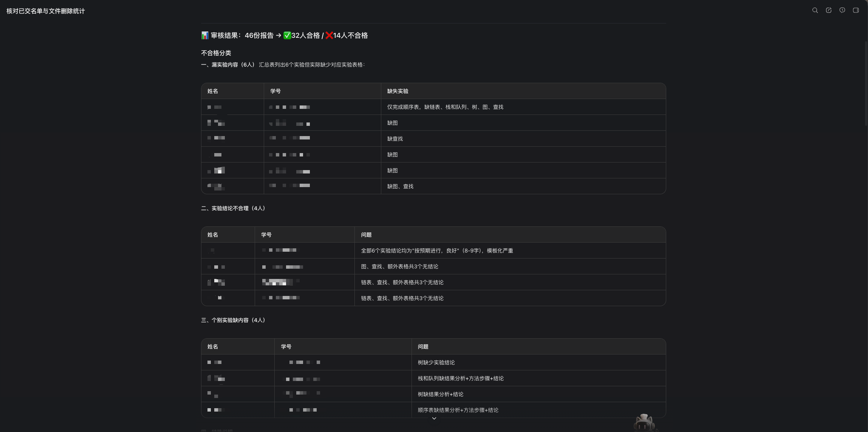Click the 一、漏实验内容（6人） section label
Viewport: 868px width, 432px height.
[229, 65]
